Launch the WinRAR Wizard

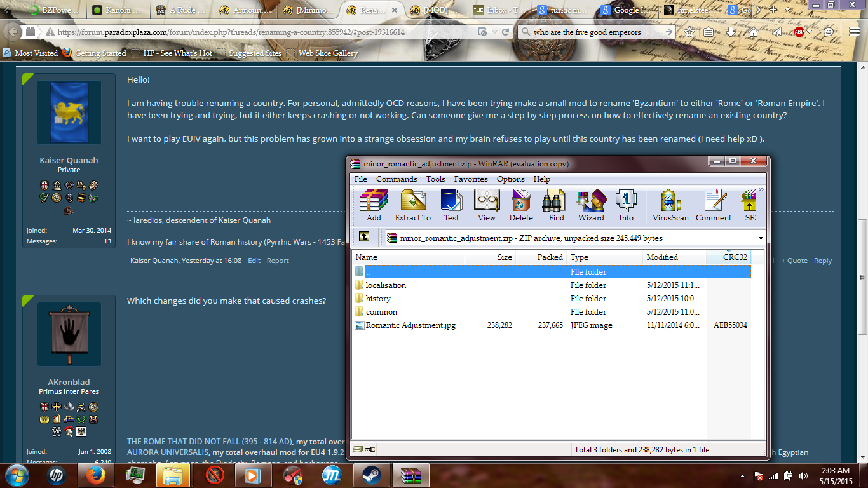591,206
